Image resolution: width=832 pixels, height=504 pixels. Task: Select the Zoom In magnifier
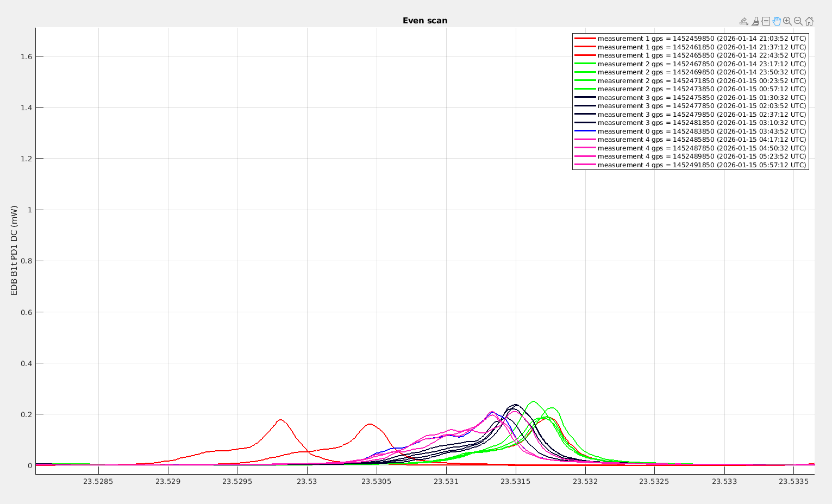pos(787,21)
